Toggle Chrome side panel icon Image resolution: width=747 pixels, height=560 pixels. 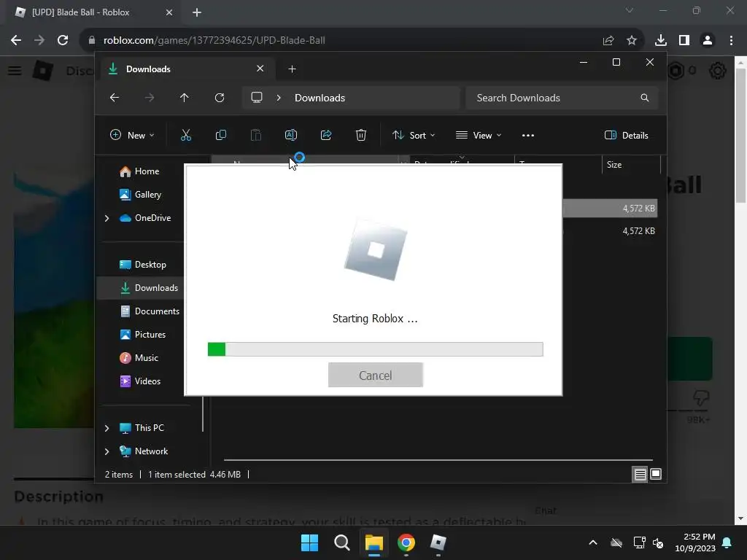click(684, 41)
